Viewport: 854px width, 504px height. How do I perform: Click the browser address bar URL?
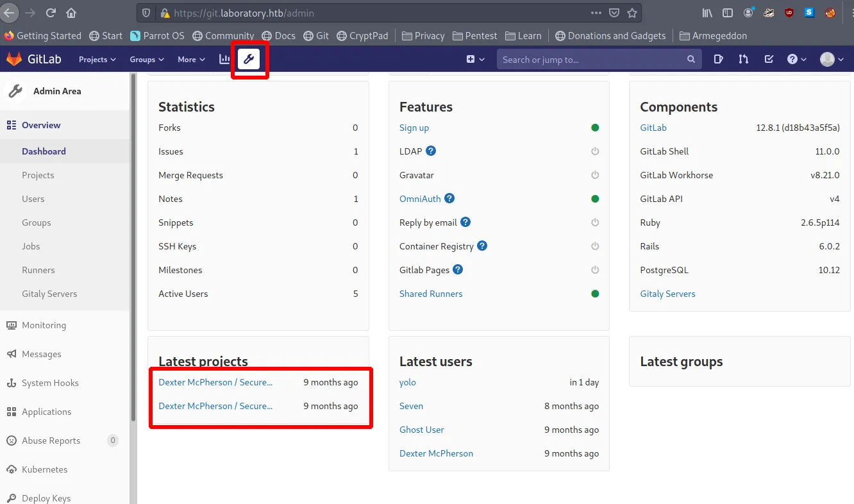(x=244, y=13)
